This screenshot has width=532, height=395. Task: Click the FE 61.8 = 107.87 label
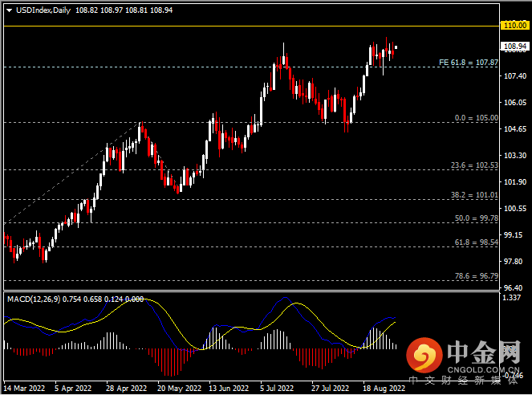[x=469, y=63]
